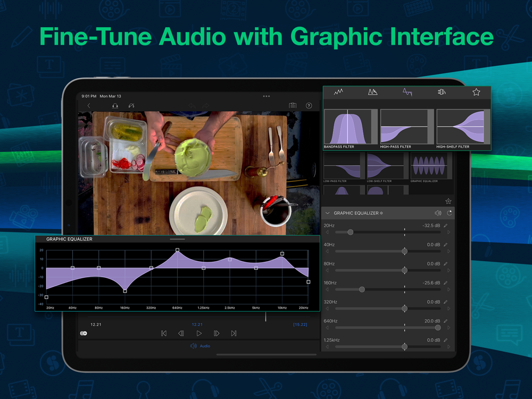Select the EQ filter curve tab
The image size is (532, 399).
pos(407,92)
